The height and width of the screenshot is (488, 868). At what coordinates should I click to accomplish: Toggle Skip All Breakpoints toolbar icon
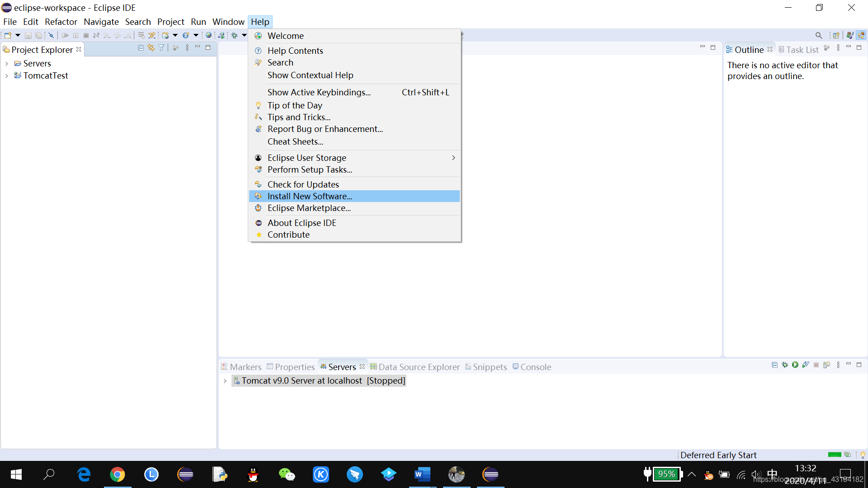51,35
